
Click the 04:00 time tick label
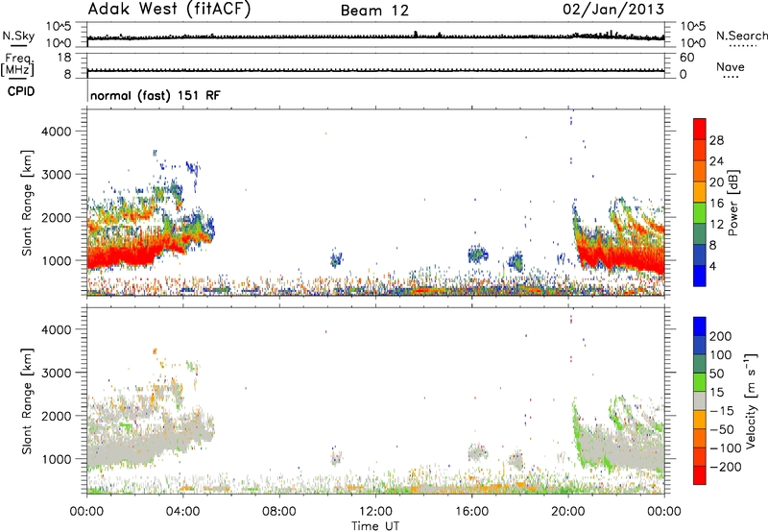point(182,512)
